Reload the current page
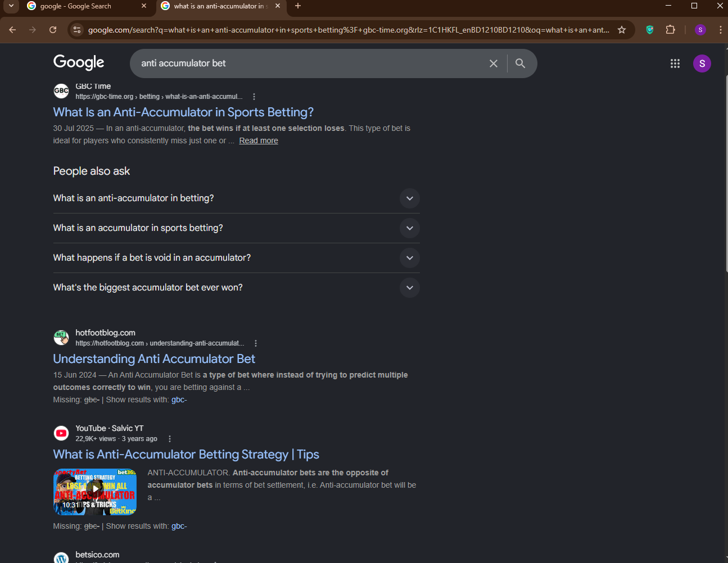The image size is (728, 563). click(x=53, y=30)
